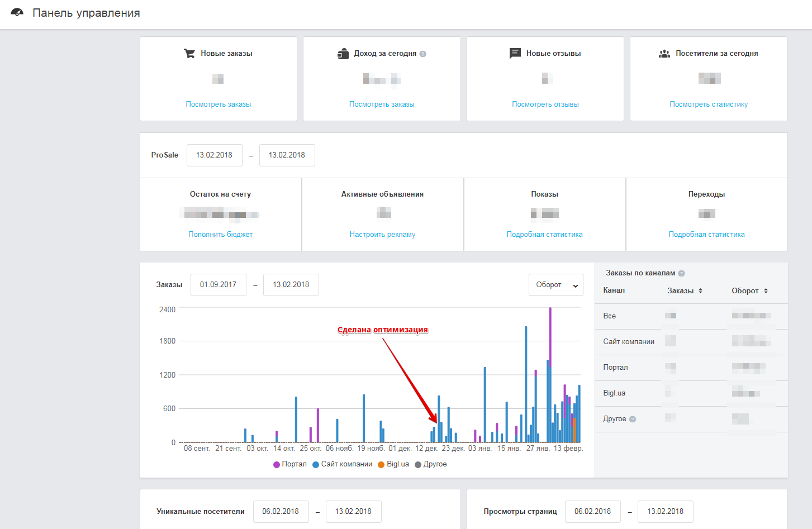The height and width of the screenshot is (529, 812).
Task: Open Посмотреть заказы under Новые заказы
Action: coord(219,104)
